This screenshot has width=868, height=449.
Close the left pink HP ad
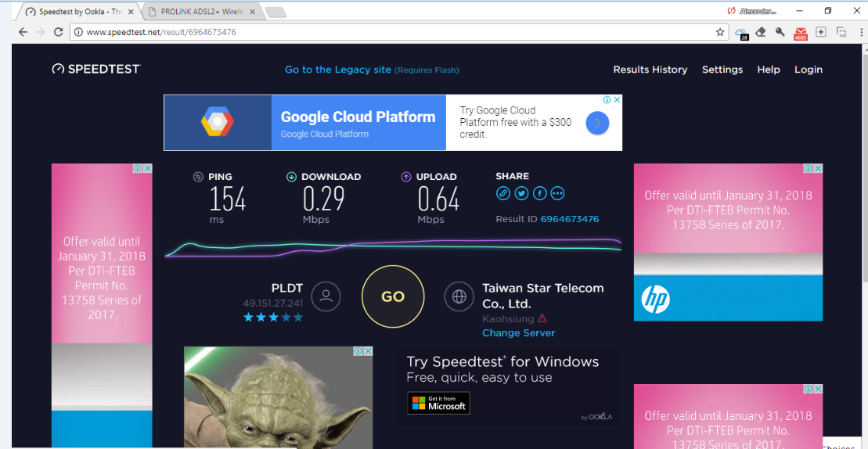click(147, 169)
